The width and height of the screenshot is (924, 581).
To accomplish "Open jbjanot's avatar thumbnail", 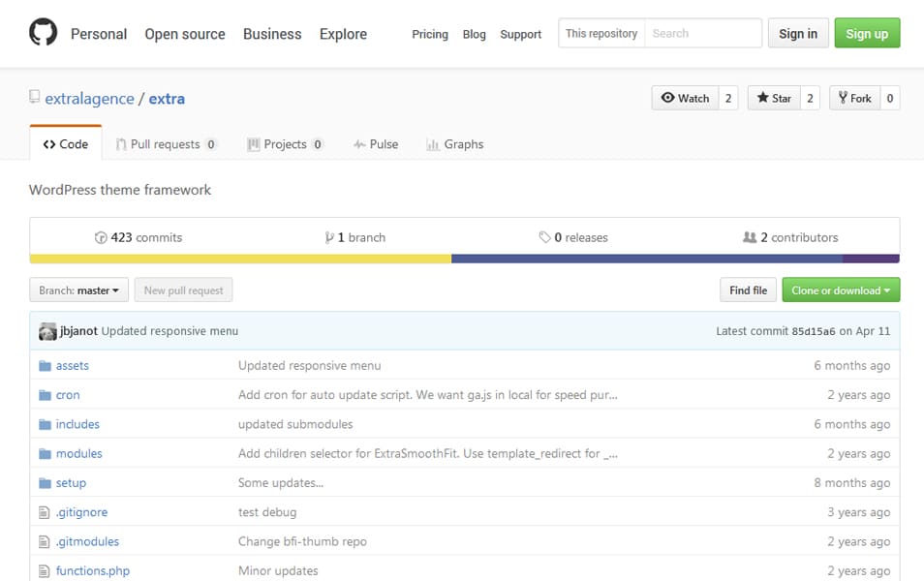I will pos(47,331).
